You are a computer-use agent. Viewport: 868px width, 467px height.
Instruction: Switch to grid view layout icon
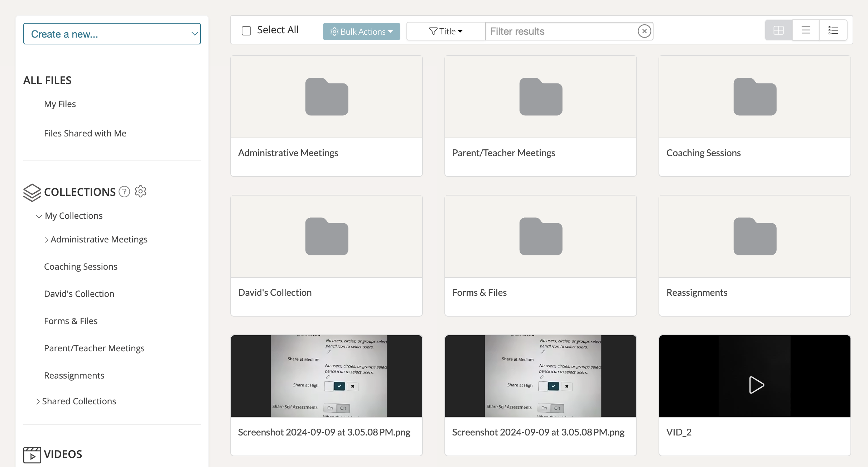[778, 30]
